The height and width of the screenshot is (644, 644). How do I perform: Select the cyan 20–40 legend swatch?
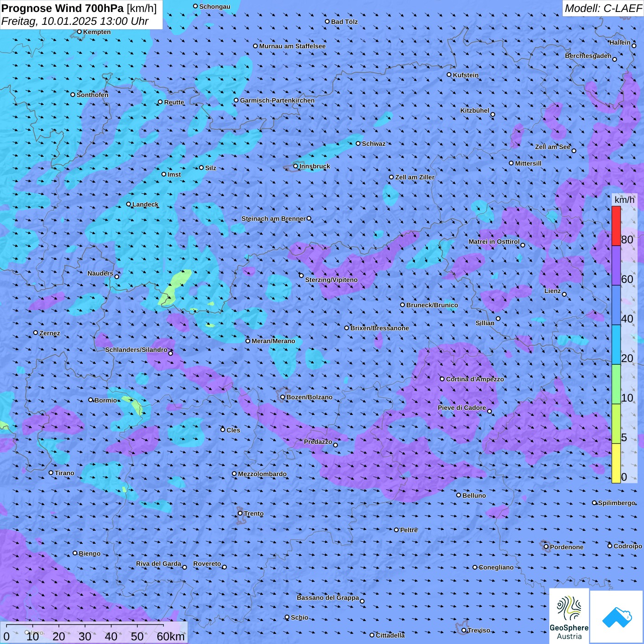[x=616, y=345]
